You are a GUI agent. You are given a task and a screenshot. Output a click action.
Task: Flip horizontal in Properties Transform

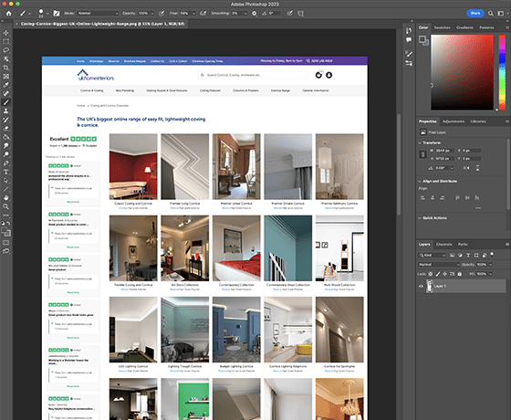466,168
